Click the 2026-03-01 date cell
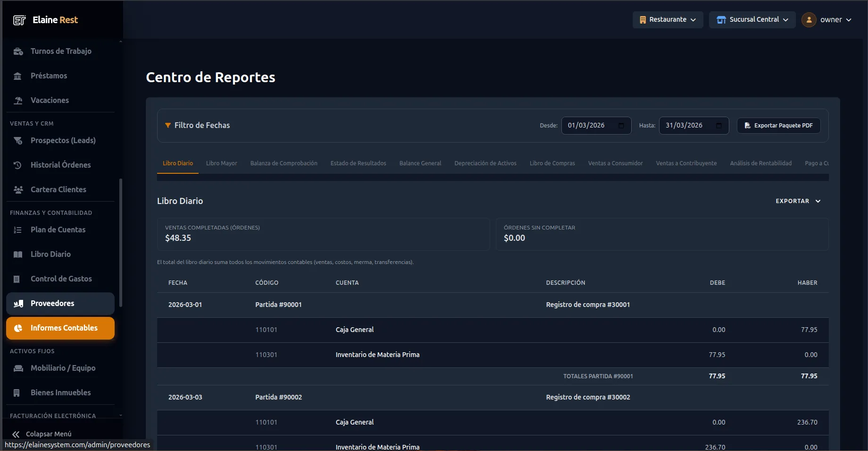This screenshot has width=868, height=451. (x=185, y=305)
